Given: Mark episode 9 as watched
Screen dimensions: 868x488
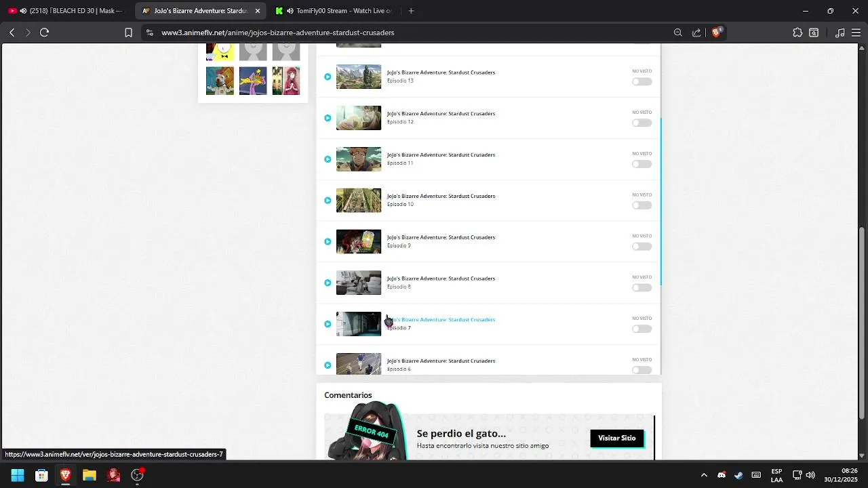Looking at the screenshot, I should click(x=642, y=247).
